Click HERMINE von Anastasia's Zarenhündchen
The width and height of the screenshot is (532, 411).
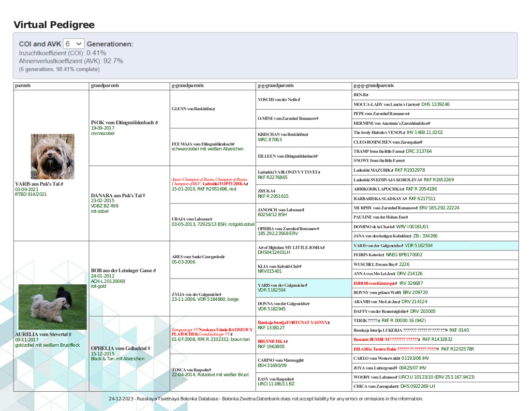(392, 123)
